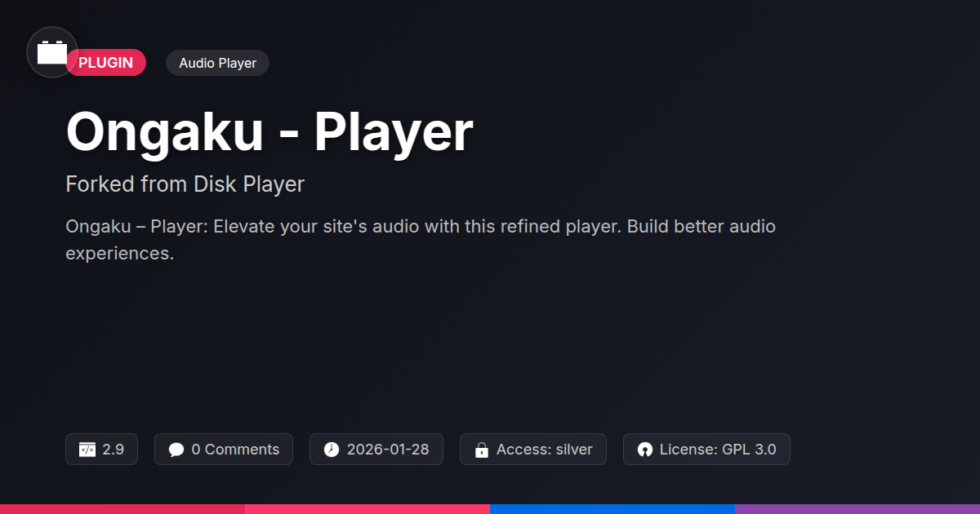Click the Forked from Disk Player subtitle
The height and width of the screenshot is (514, 980).
185,184
